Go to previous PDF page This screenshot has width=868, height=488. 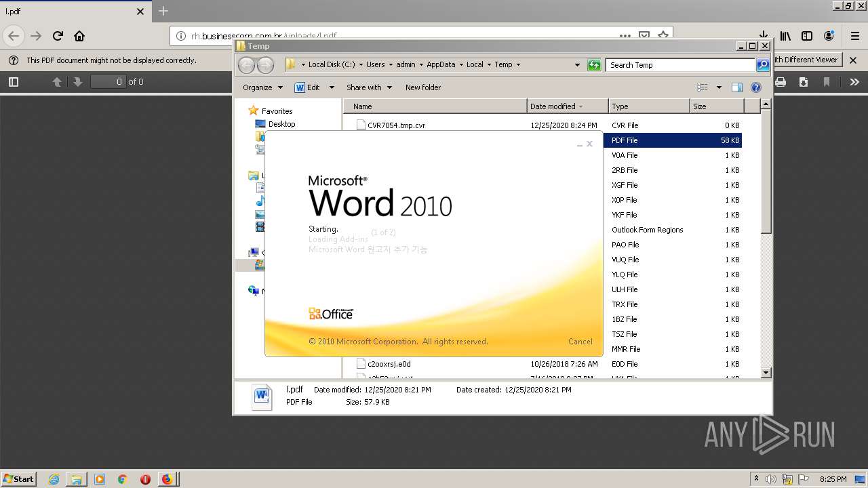pos(57,82)
